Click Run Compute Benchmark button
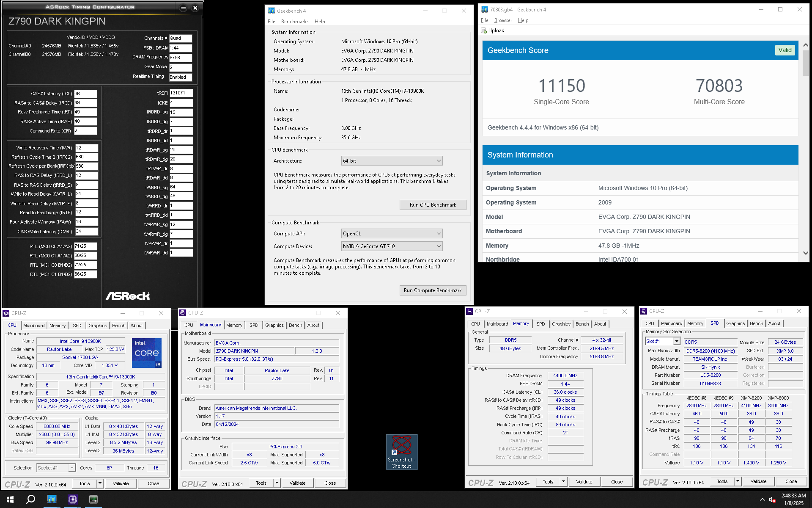This screenshot has height=508, width=812. coord(433,290)
